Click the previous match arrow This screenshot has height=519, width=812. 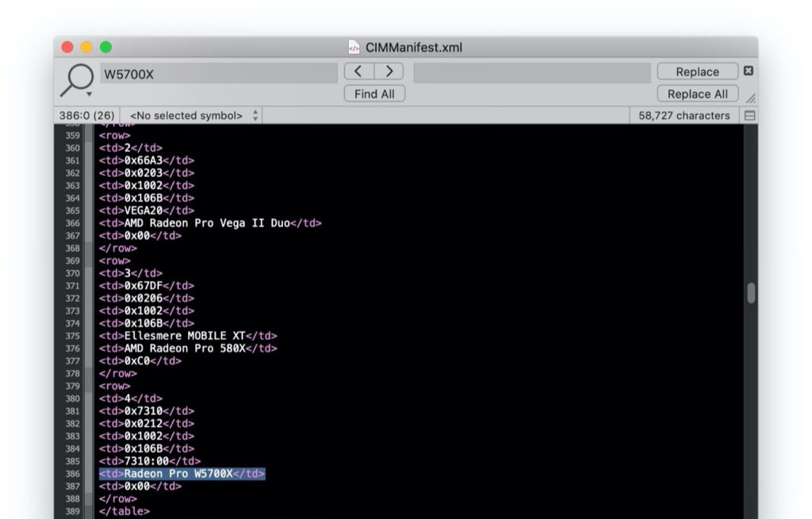point(358,71)
